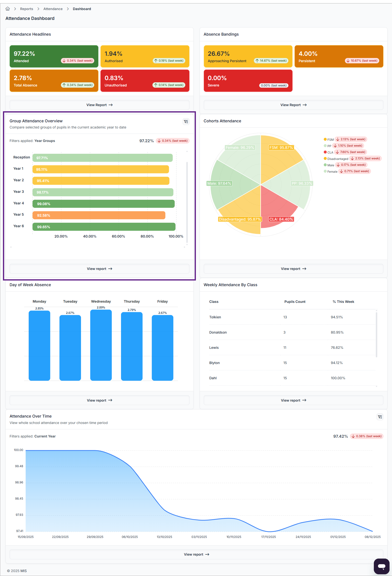
Task: Open Attendance Over Time filter icon
Action: pos(380,417)
